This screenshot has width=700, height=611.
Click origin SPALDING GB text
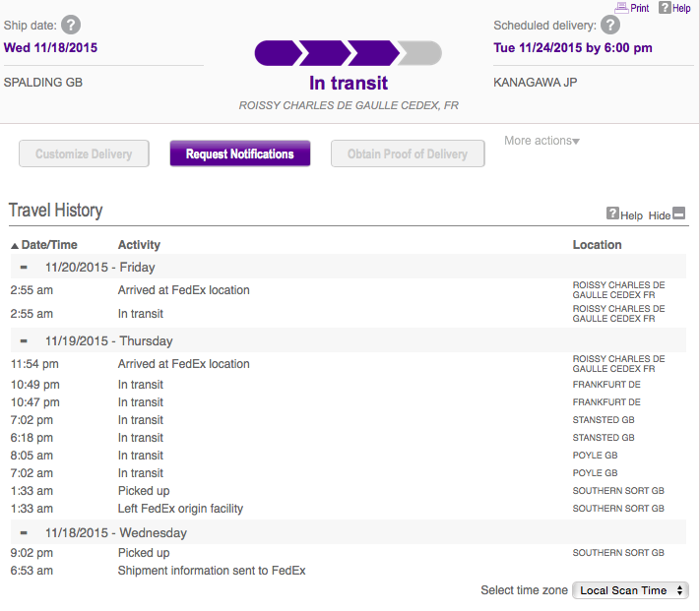43,83
